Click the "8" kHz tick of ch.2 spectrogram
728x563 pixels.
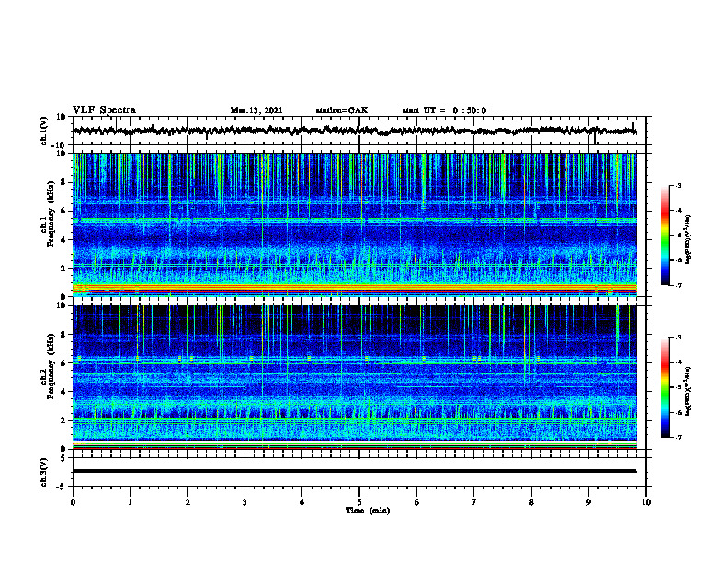[63, 335]
